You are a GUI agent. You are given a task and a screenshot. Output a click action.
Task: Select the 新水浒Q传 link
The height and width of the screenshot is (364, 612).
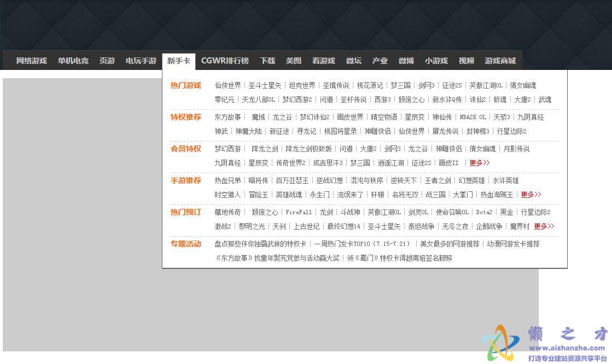pyautogui.click(x=447, y=100)
